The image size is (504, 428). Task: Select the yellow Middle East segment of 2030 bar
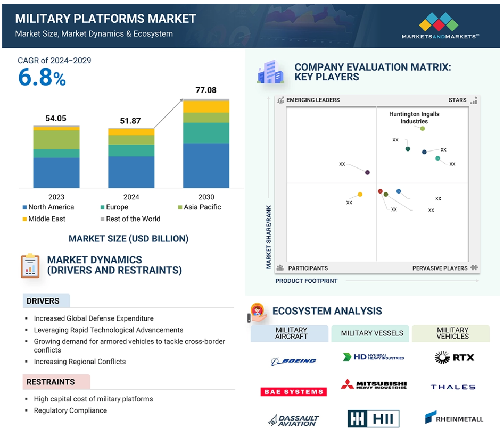[x=206, y=107]
